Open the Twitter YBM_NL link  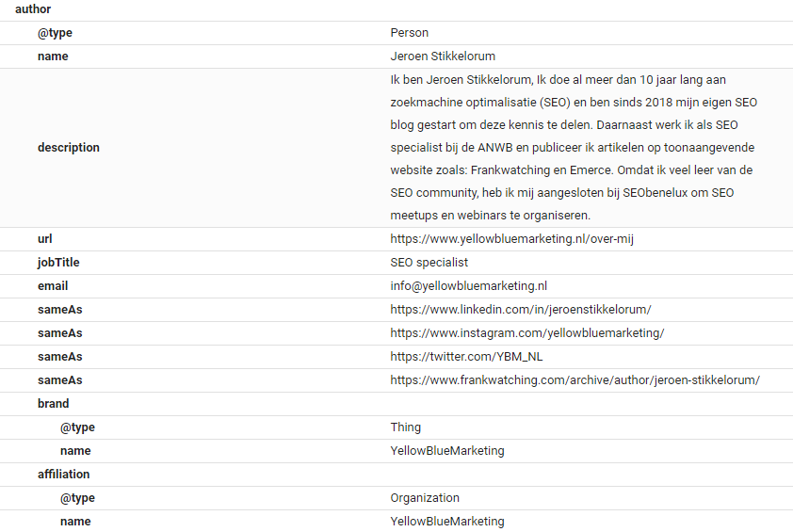[x=466, y=357]
